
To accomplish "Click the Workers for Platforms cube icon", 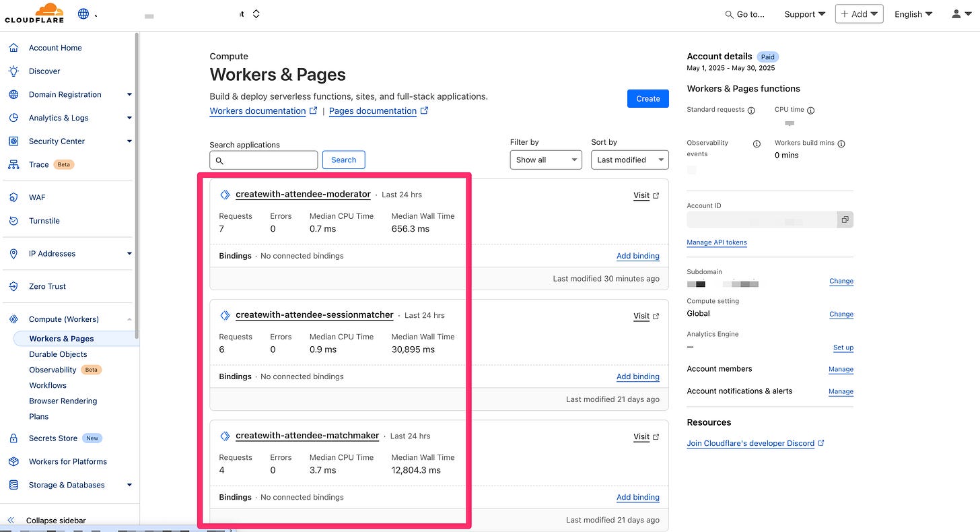I will [13, 461].
